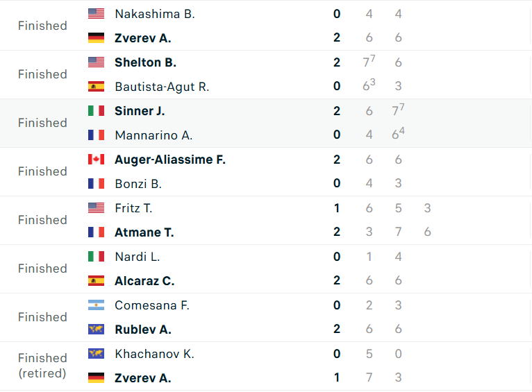This screenshot has height=392, width=532.
Task: Click the Italian flag beside Sinner J.
Action: [96, 111]
